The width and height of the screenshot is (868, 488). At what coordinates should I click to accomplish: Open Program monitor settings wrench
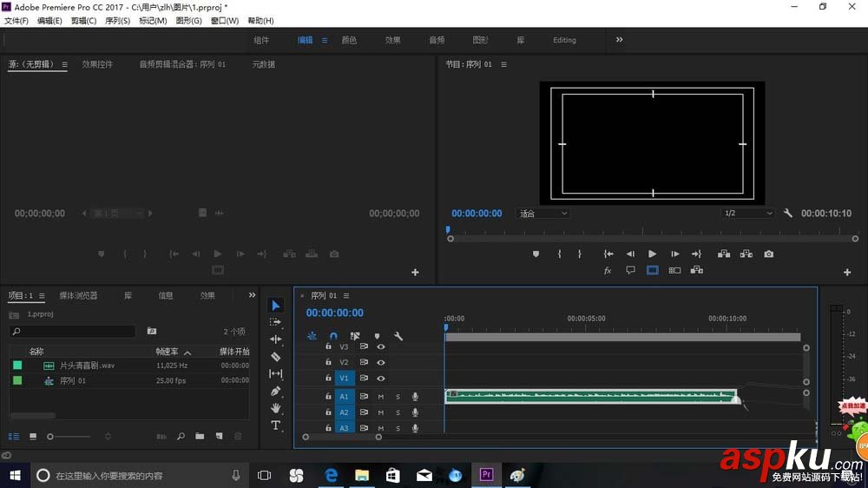coord(788,214)
